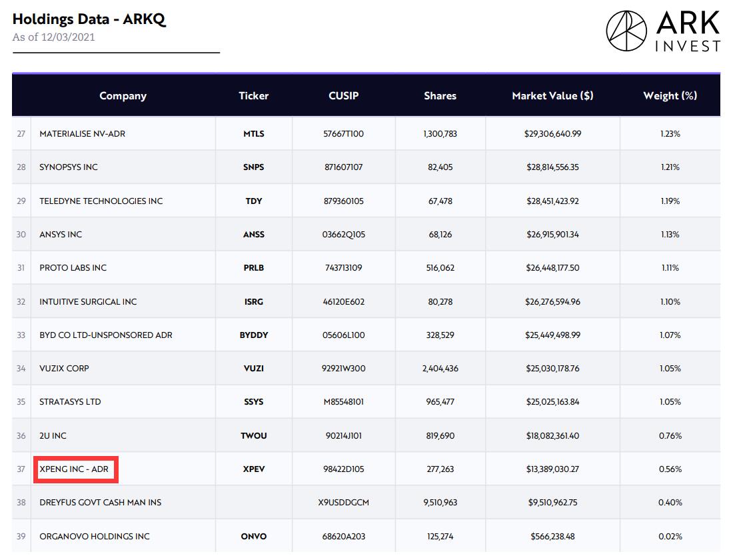Screen dimensions: 731x560
Task: Sort the table by the Company column header
Action: pyautogui.click(x=123, y=95)
